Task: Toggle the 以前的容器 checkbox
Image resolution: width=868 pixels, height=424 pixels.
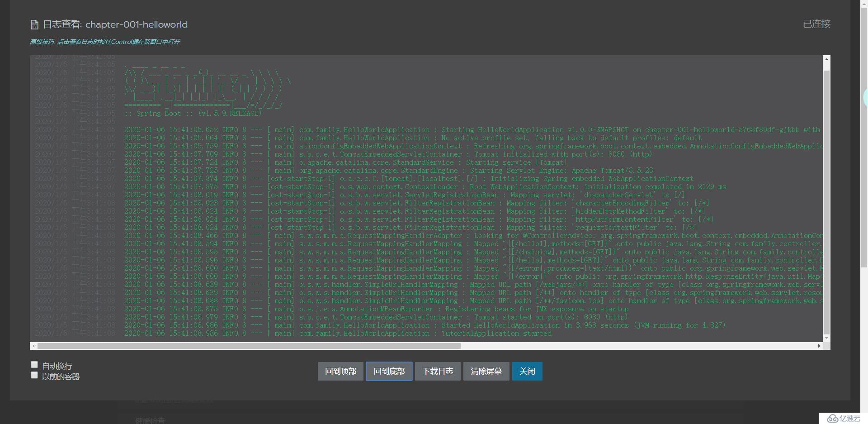Action: pyautogui.click(x=34, y=375)
